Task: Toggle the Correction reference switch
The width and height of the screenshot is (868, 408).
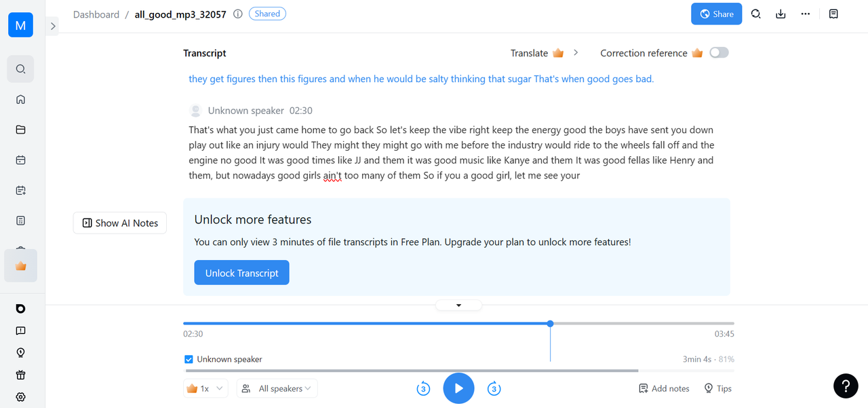Action: pos(719,52)
